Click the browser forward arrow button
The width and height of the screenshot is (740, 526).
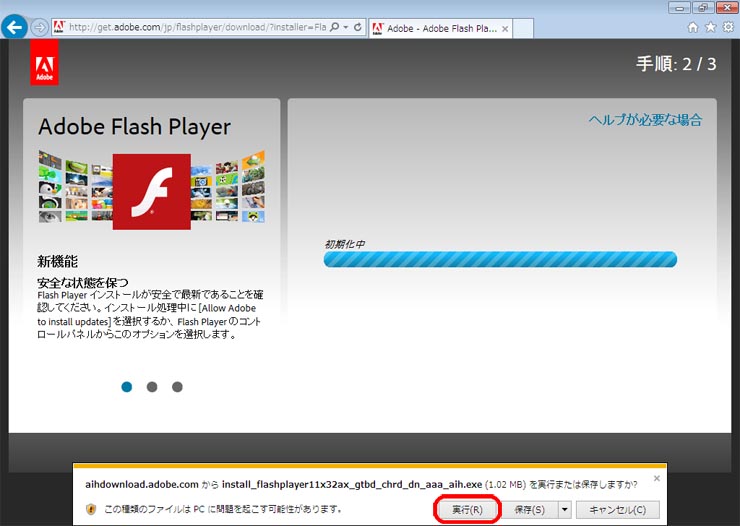pos(40,27)
